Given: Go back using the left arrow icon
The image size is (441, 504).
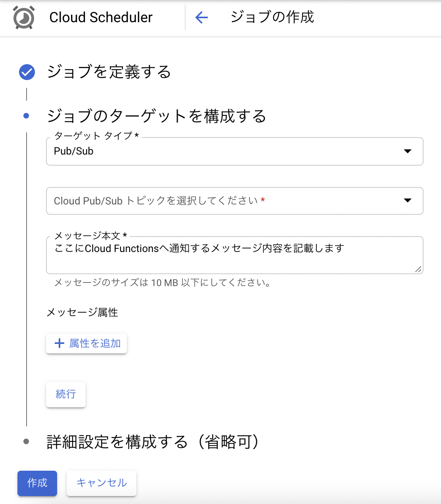Looking at the screenshot, I should pos(201,17).
